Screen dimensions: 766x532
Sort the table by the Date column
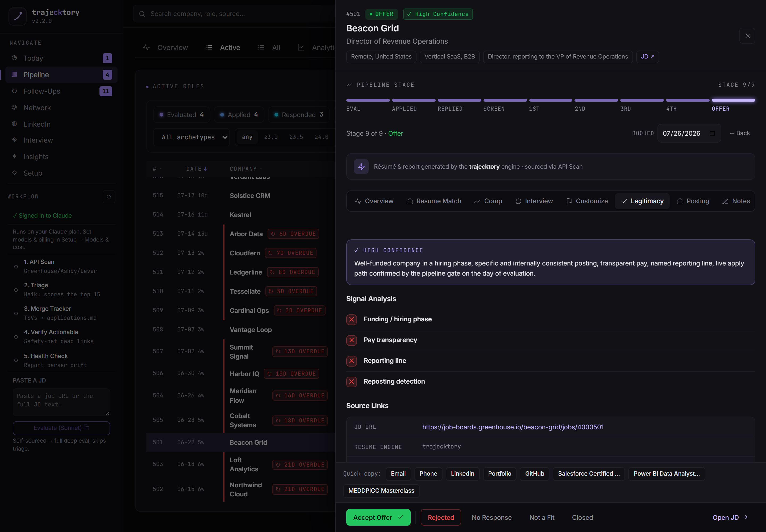tap(197, 169)
